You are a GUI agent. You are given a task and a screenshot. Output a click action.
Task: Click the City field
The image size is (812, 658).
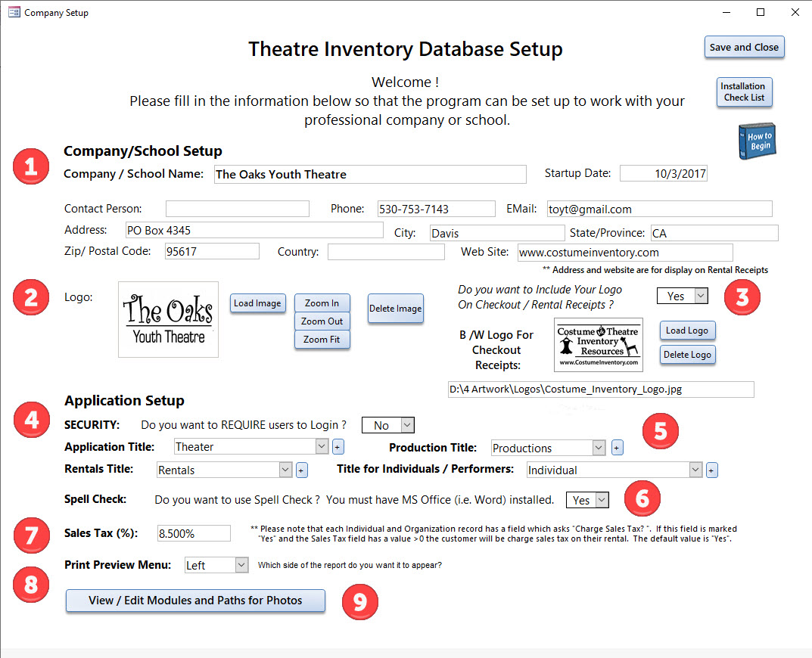pos(497,233)
